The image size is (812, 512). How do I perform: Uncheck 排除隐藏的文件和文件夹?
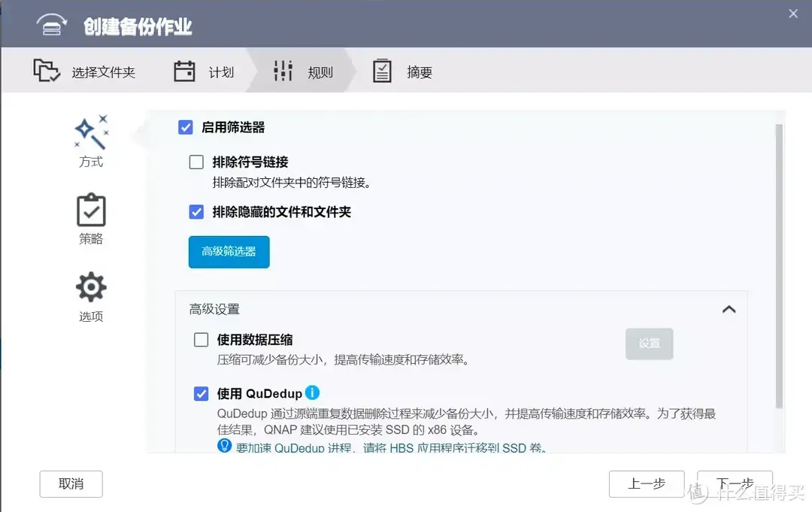(196, 212)
